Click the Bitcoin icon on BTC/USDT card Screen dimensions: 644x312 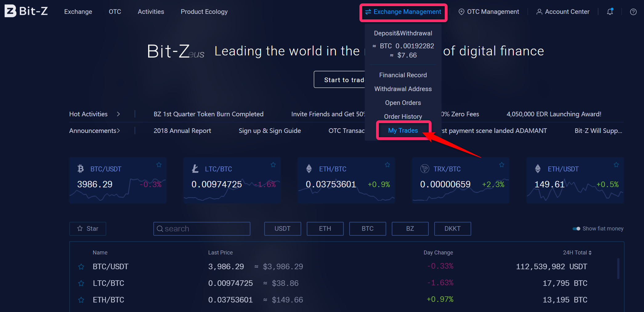(81, 169)
